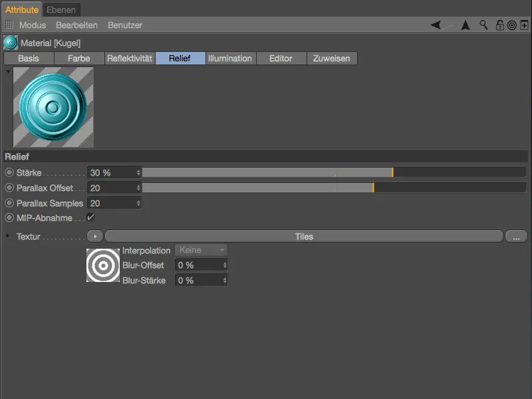Click the teal material preview thumbnail

point(53,107)
